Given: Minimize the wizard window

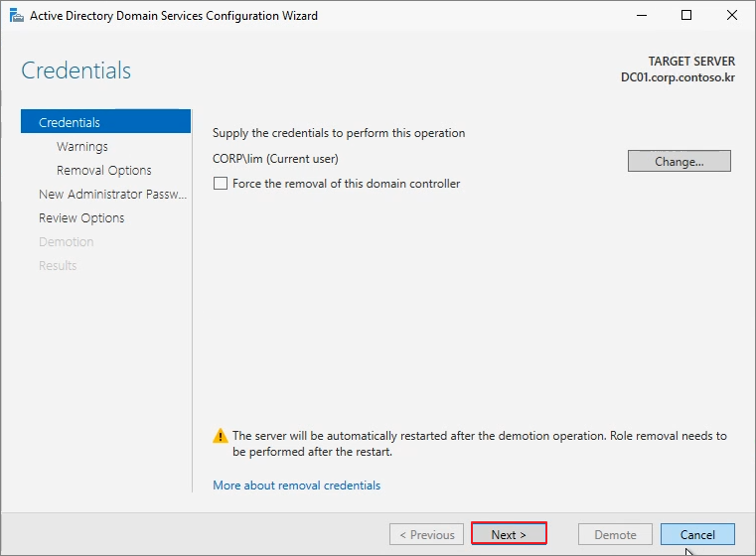Looking at the screenshot, I should click(641, 16).
